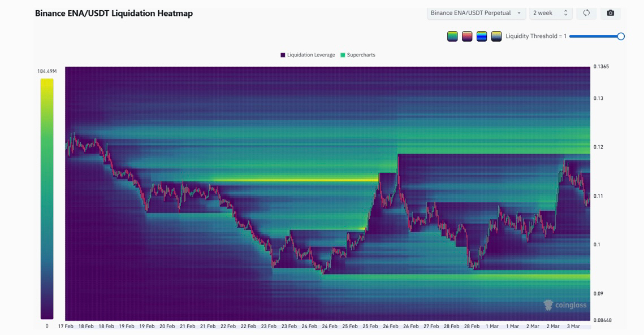This screenshot has width=644, height=335.
Task: Click the 0.1365 price axis label
Action: click(601, 67)
